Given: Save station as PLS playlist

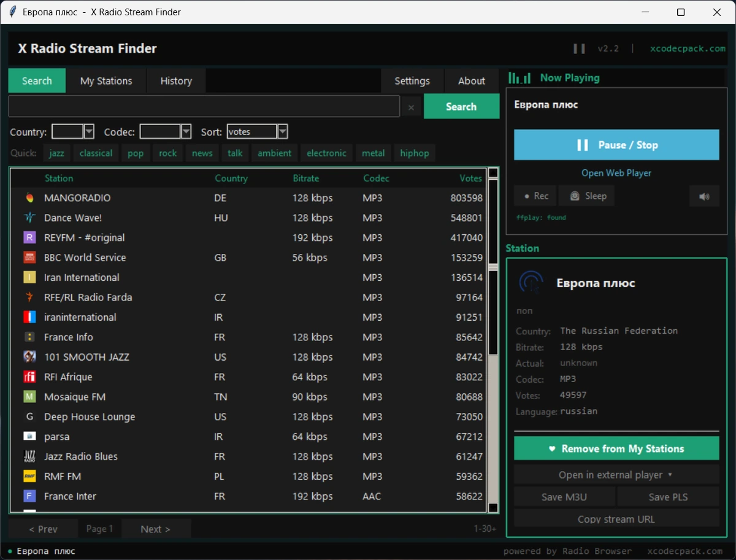Looking at the screenshot, I should 668,497.
